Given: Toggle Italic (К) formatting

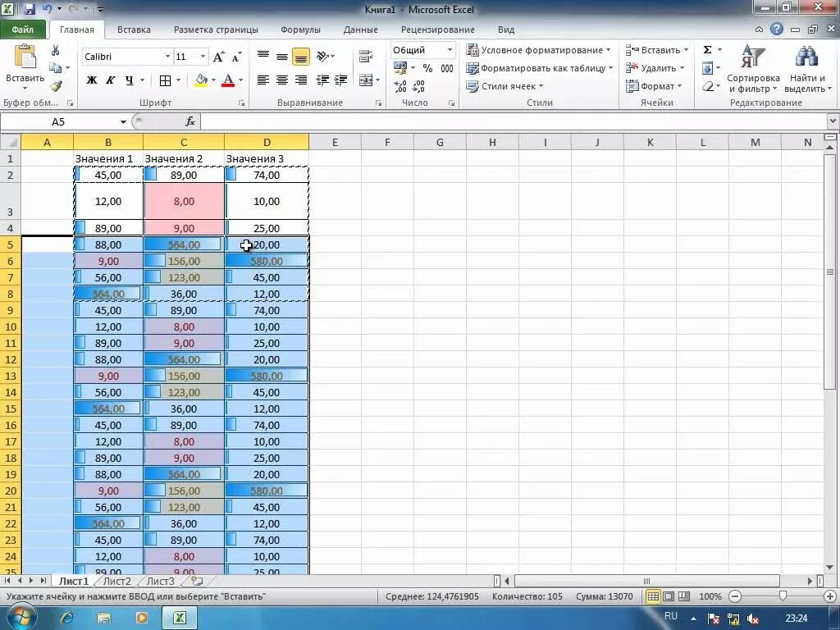Looking at the screenshot, I should click(x=111, y=80).
